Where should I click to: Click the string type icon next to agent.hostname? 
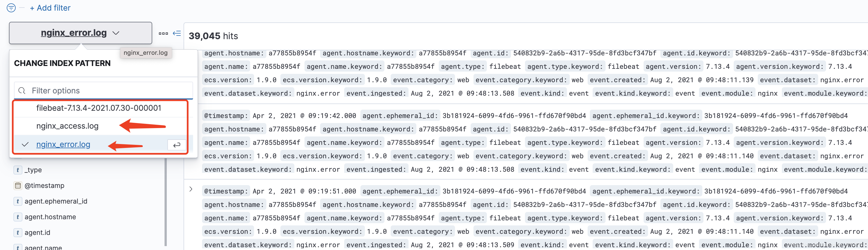[18, 217]
